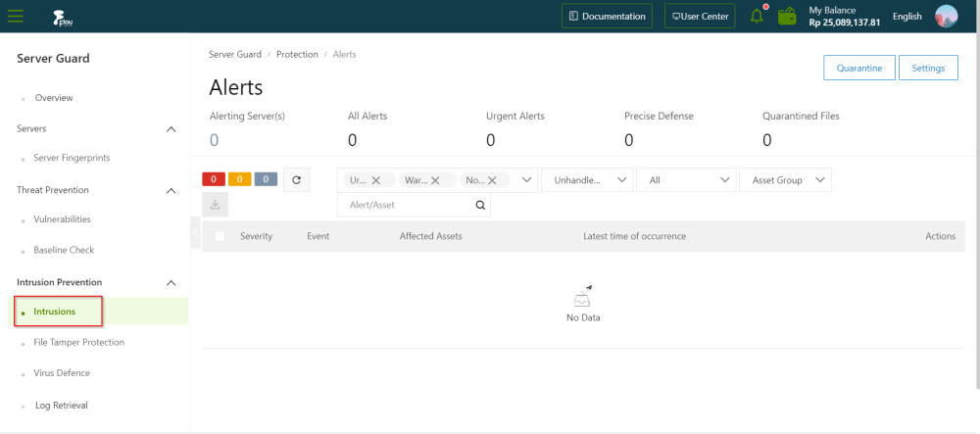Click the Quarantine button

859,68
